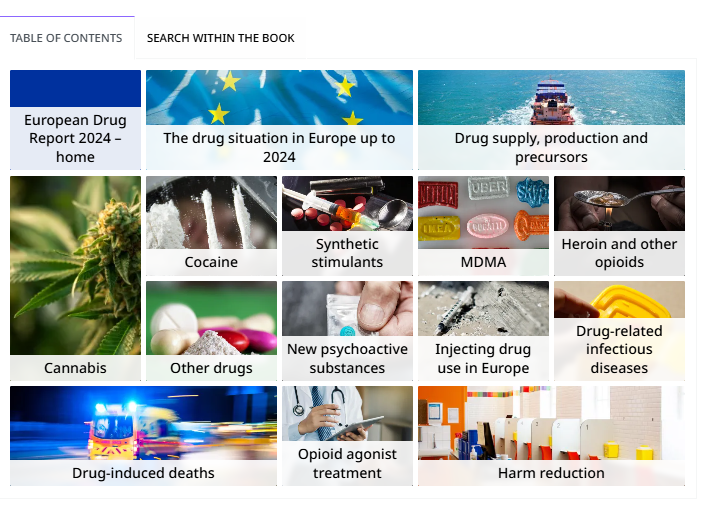Click the Harm reduction caption text
The width and height of the screenshot is (702, 507).
(551, 473)
